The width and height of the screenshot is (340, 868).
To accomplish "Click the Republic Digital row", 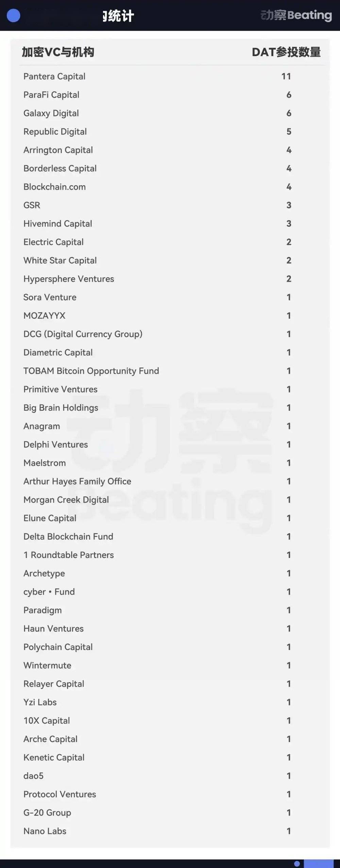I will pos(55,131).
